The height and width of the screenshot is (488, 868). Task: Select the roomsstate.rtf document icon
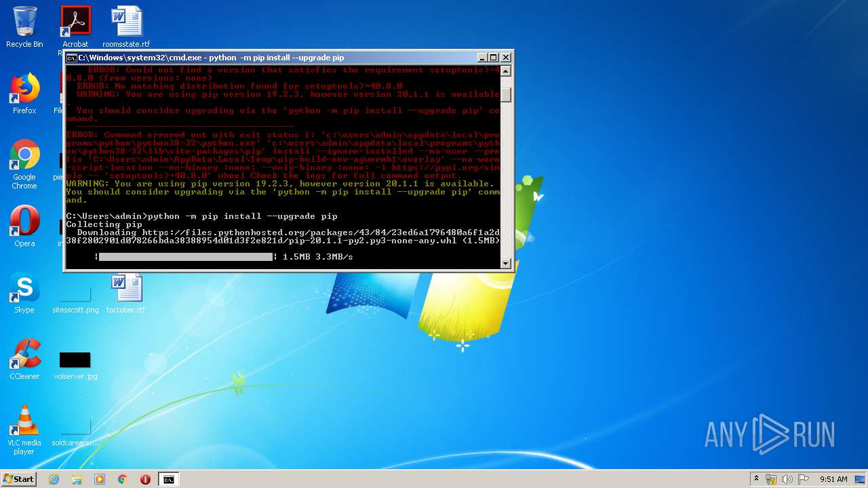(x=126, y=27)
